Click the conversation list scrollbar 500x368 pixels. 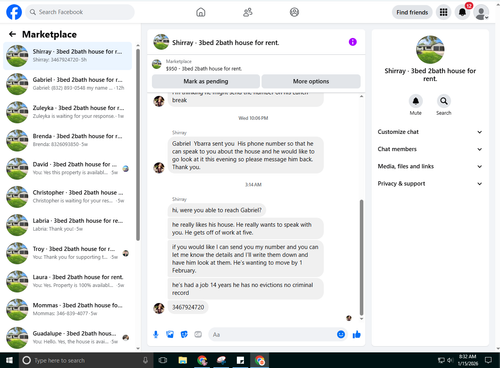138,145
